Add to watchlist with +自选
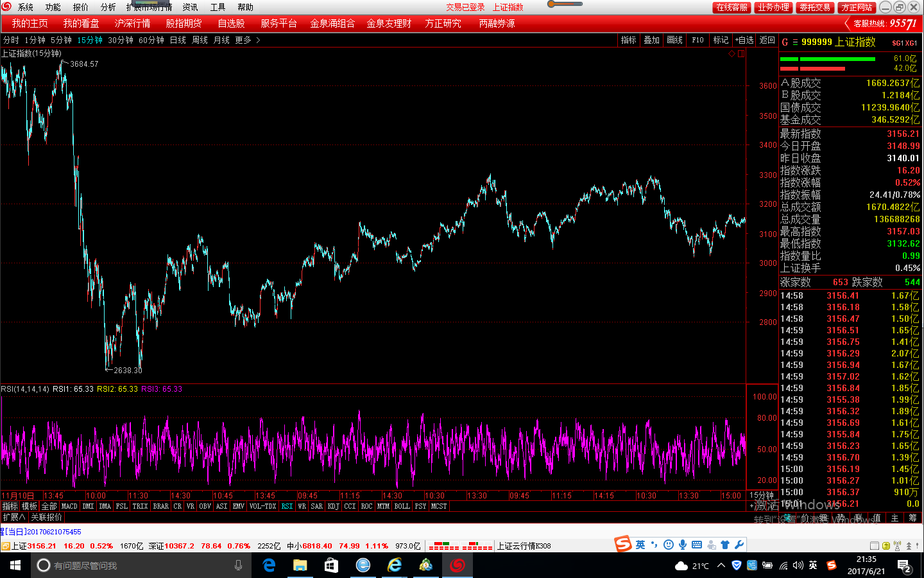Image resolution: width=924 pixels, height=578 pixels. click(744, 40)
